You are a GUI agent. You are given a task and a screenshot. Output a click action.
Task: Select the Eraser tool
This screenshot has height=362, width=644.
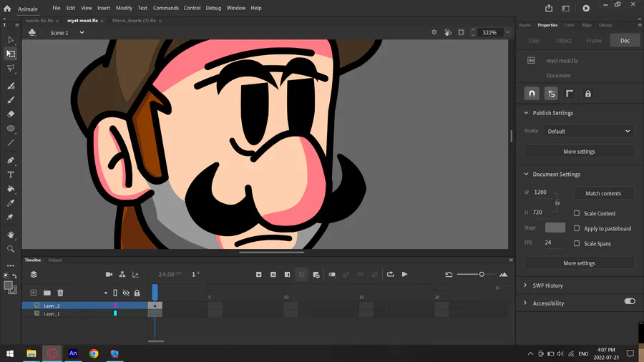[11, 114]
